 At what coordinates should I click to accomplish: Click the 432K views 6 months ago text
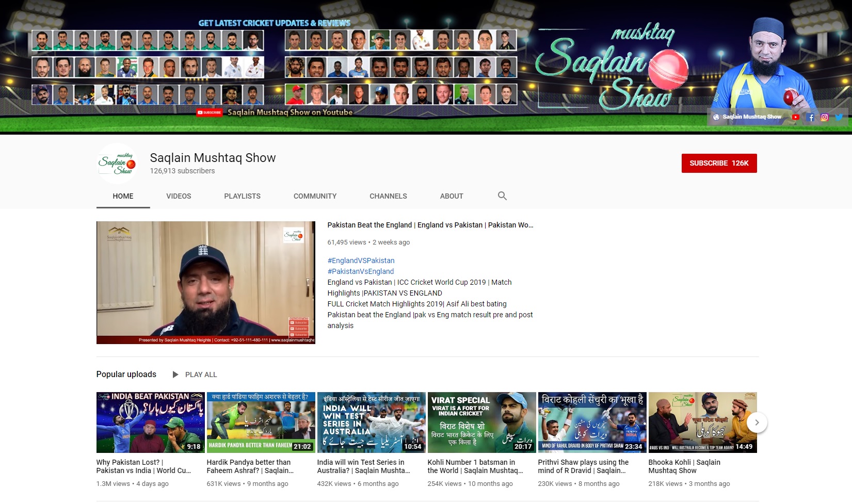tap(358, 484)
